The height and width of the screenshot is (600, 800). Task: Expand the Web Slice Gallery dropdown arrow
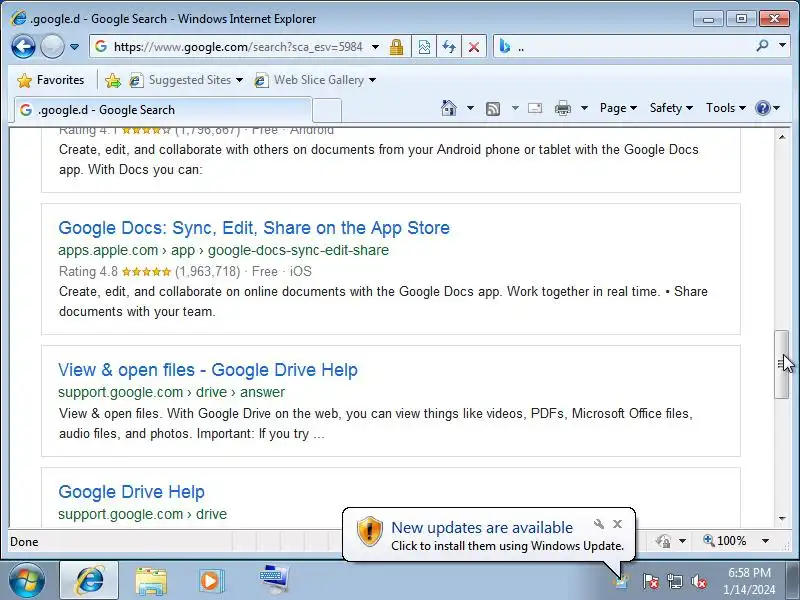(x=372, y=80)
